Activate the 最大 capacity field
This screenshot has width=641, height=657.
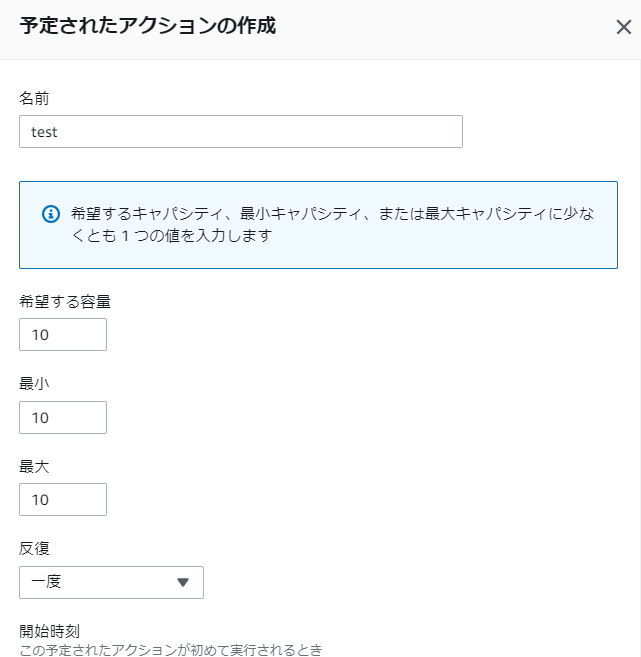tap(63, 499)
